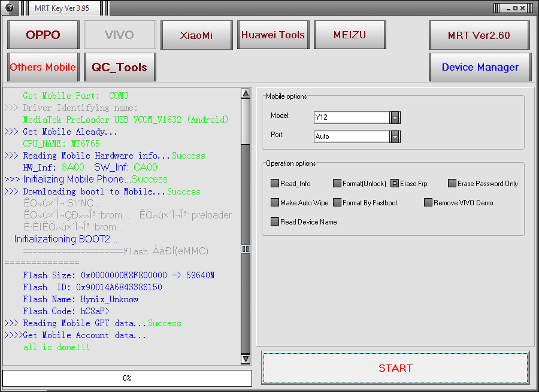Image resolution: width=539 pixels, height=392 pixels.
Task: Enable the Read_Info checkbox
Action: point(275,183)
